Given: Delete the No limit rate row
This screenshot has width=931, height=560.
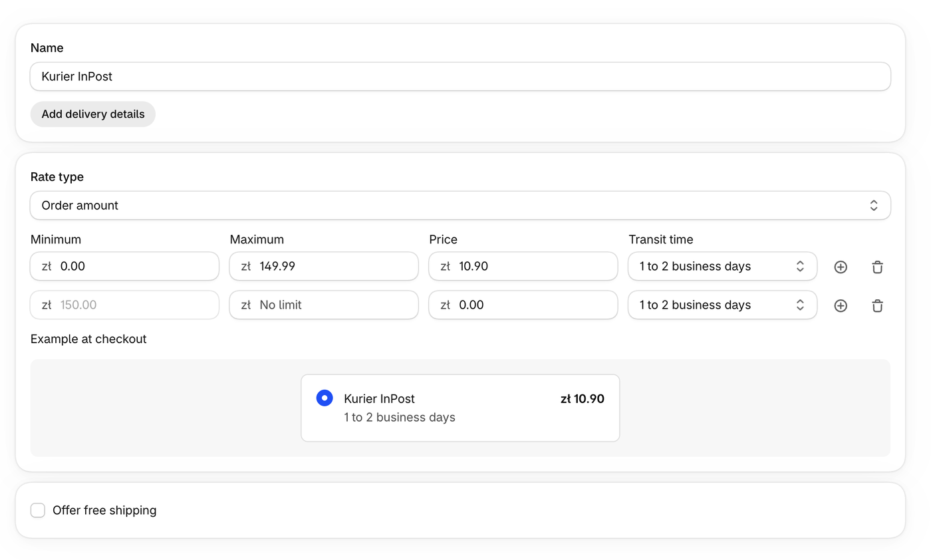Looking at the screenshot, I should (877, 305).
